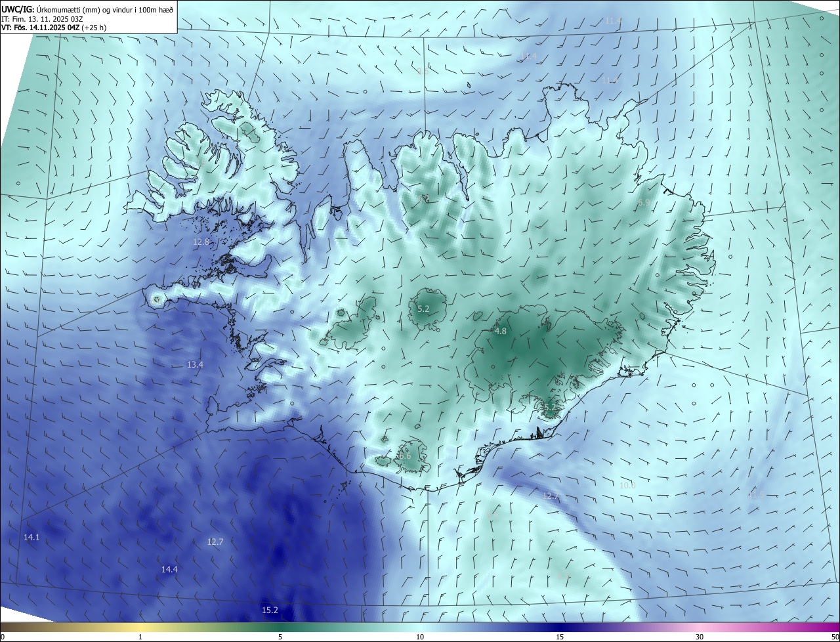
Task: Click the 6.9 value label on the map
Action: coord(643,203)
